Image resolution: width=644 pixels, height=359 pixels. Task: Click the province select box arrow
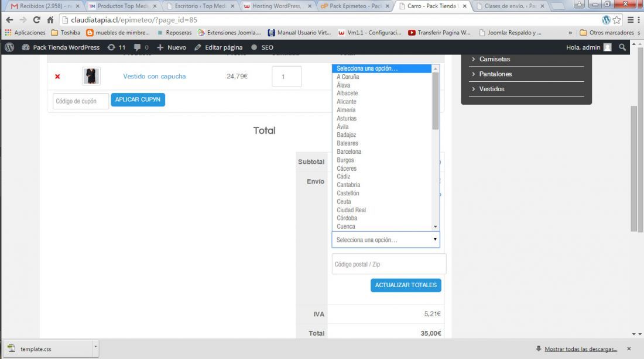click(x=435, y=240)
